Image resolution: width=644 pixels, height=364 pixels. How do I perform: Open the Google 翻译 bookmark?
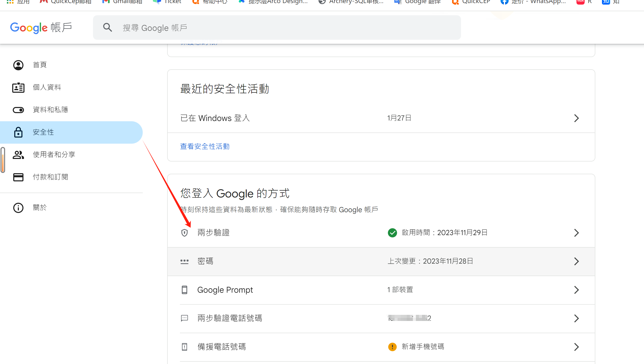417,2
